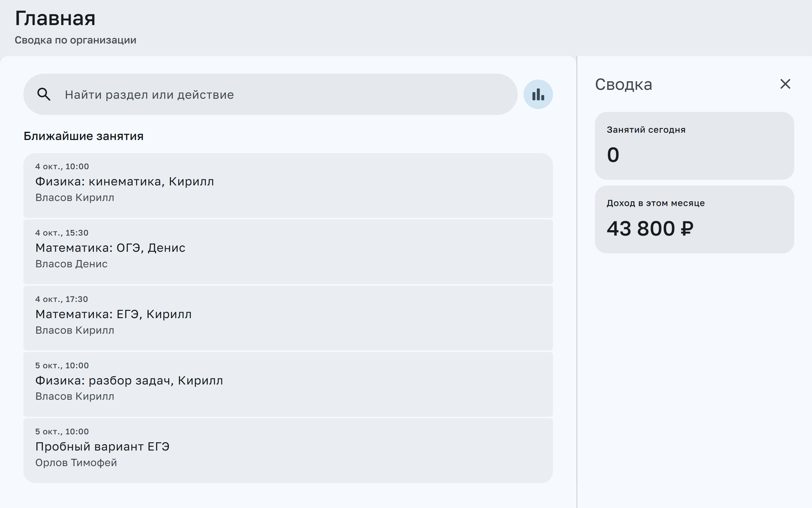The width and height of the screenshot is (812, 508).
Task: Click the '43 800 ₽' income value
Action: [x=650, y=229]
